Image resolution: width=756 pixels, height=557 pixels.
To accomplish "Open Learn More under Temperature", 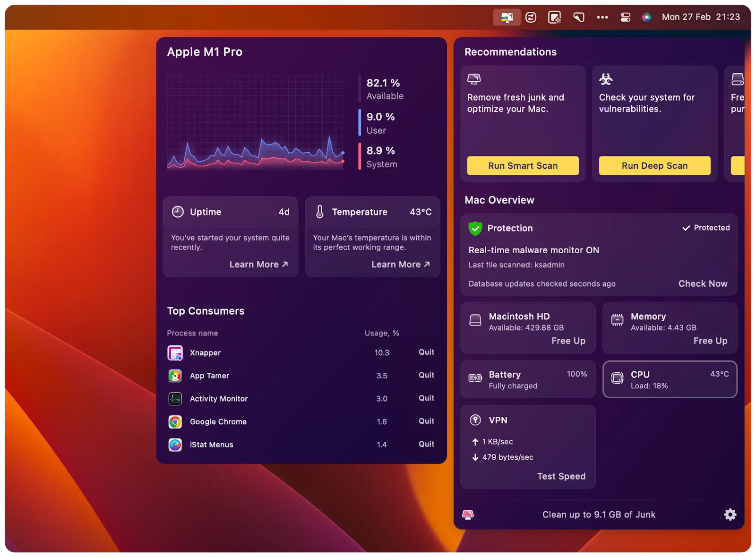I will 401,265.
